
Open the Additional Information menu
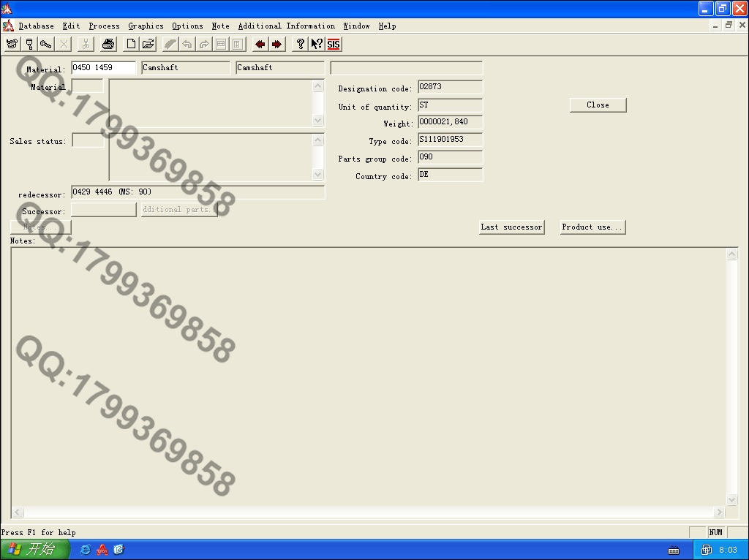[x=286, y=26]
